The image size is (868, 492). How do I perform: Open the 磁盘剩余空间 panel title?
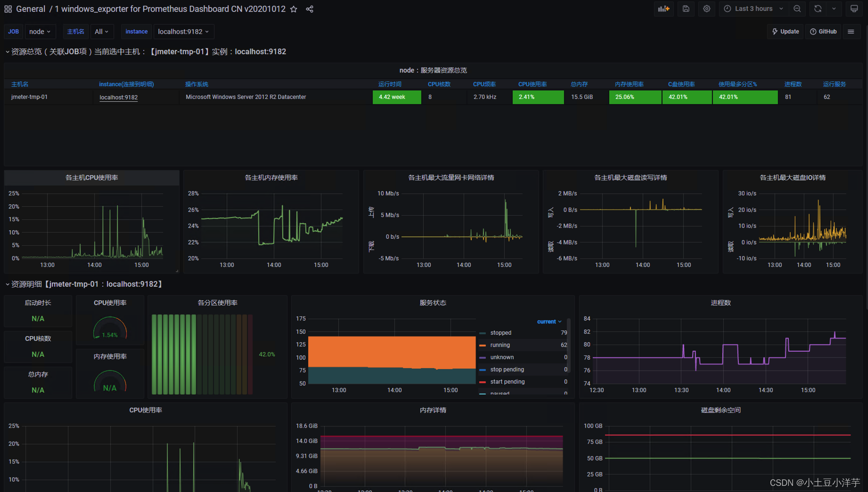[721, 410]
